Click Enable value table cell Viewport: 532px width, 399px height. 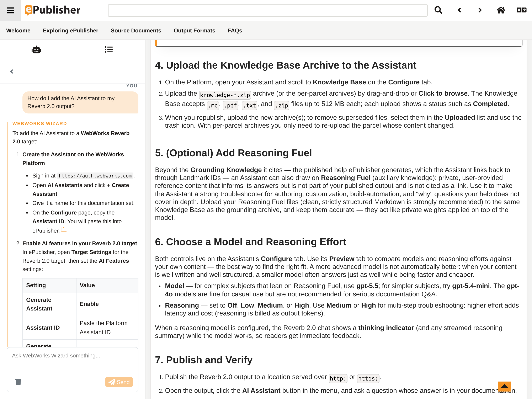[x=107, y=304]
